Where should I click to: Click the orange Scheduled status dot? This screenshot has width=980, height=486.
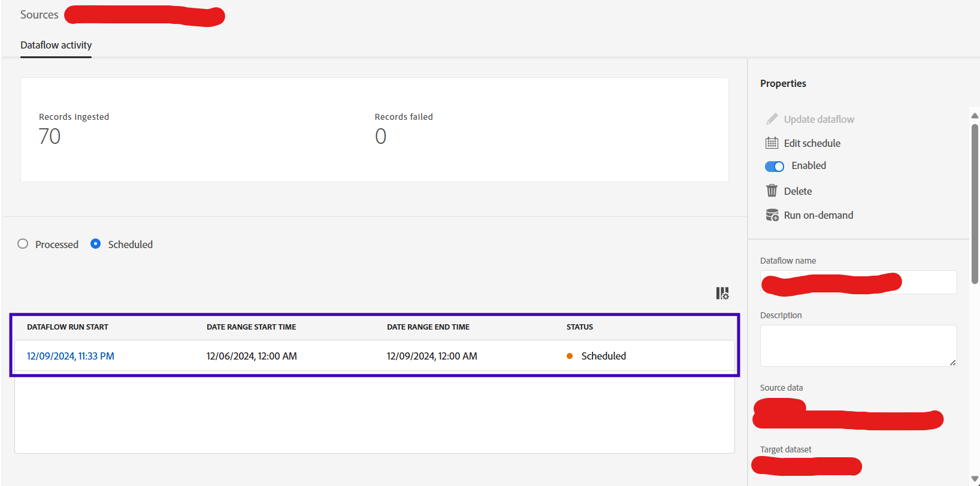coord(569,355)
